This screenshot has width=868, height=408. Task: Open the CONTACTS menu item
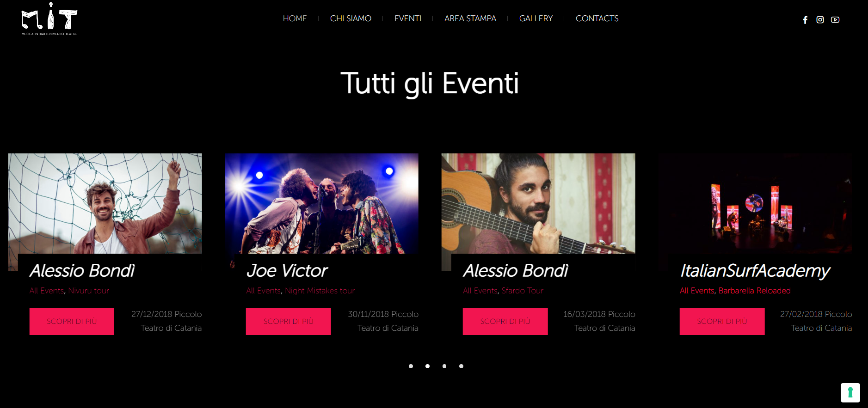click(597, 18)
